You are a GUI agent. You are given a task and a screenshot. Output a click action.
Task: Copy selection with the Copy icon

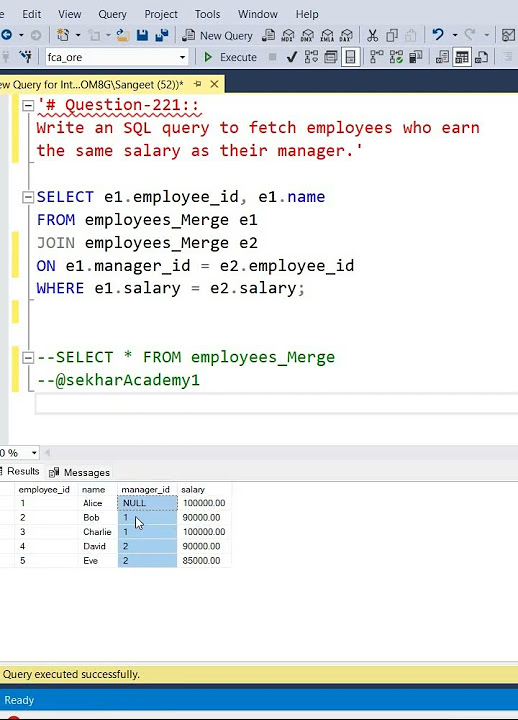392,35
